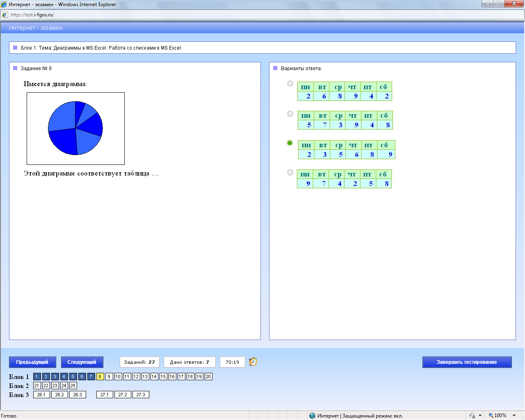Open question 27.2 in Блок 3
The height and width of the screenshot is (420, 525).
pyautogui.click(x=123, y=395)
